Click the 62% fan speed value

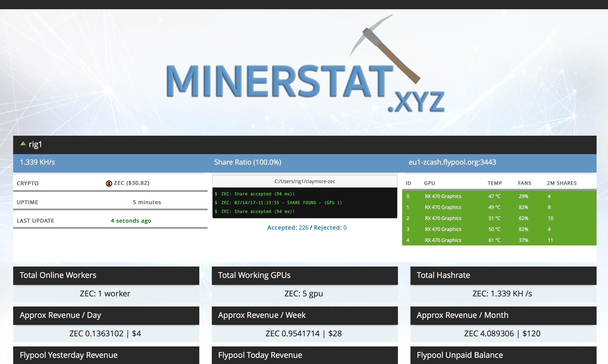point(523,218)
